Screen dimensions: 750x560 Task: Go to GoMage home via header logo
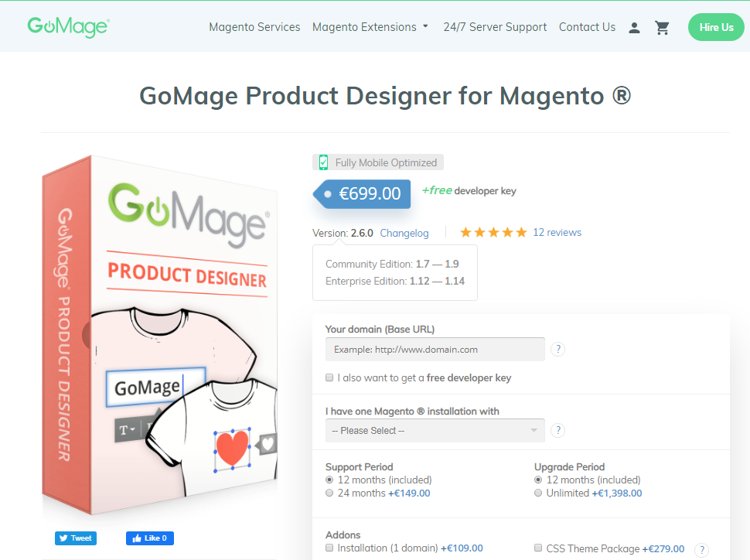pos(68,27)
